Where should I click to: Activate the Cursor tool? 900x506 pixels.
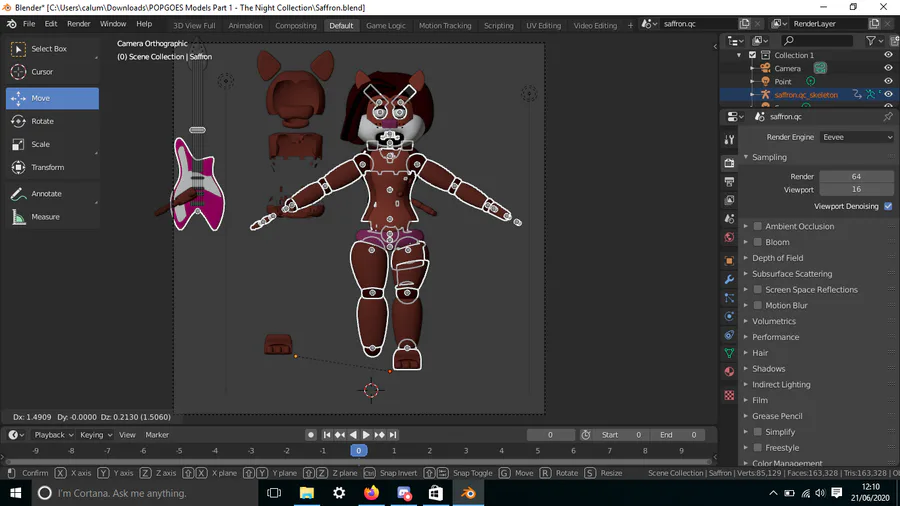coord(52,72)
